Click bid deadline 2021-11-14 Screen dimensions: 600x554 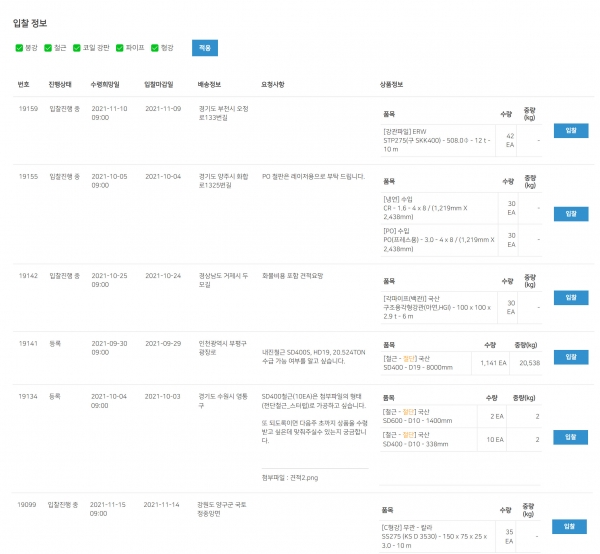point(161,505)
